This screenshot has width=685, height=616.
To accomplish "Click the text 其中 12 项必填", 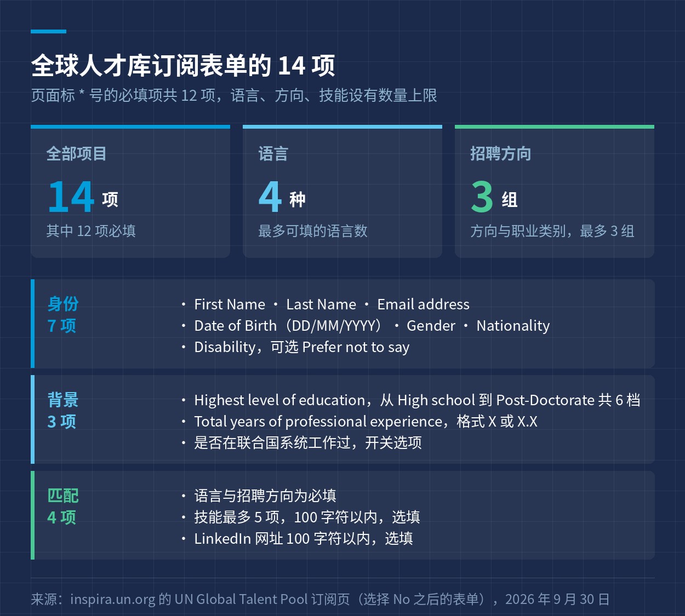I will [x=91, y=231].
